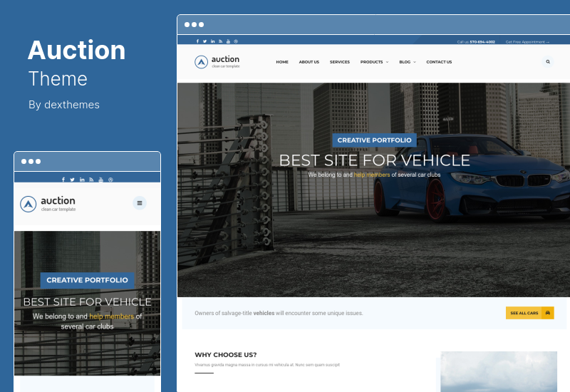Viewport: 570px width, 392px height.
Task: Click 'auction' site name in desktop header
Action: tap(225, 59)
